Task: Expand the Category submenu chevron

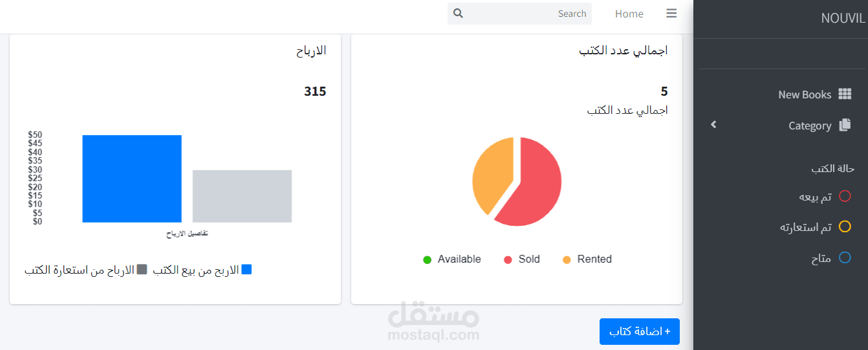Action: pos(713,124)
